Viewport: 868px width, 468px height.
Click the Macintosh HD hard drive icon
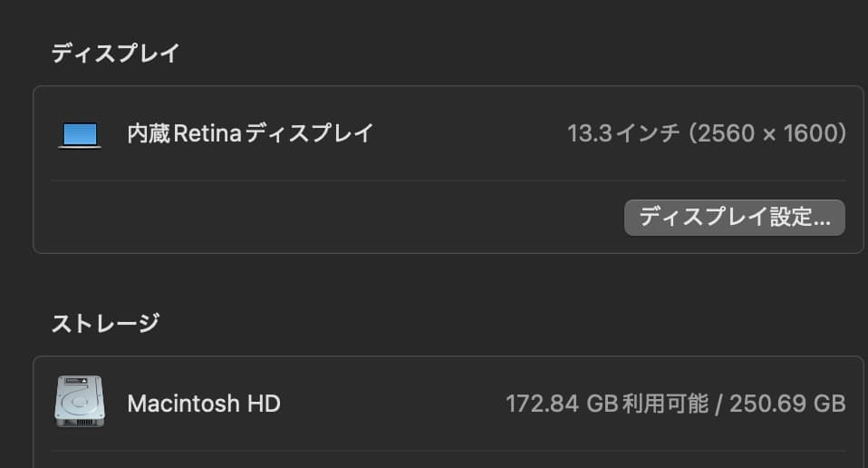(x=80, y=402)
